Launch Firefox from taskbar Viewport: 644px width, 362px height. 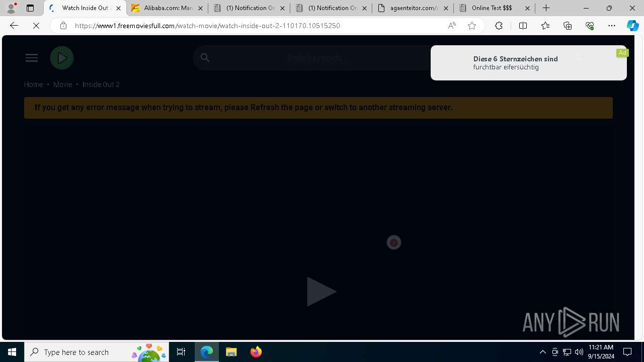(256, 352)
